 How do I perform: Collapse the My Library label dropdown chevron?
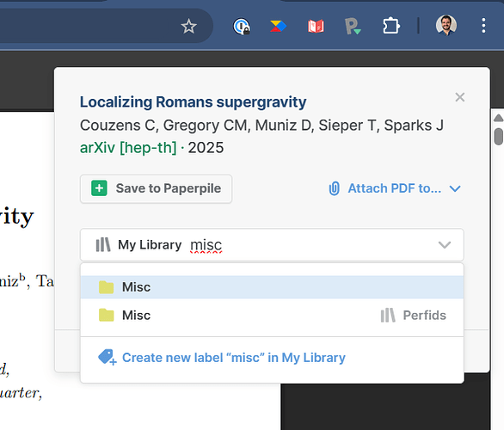445,245
